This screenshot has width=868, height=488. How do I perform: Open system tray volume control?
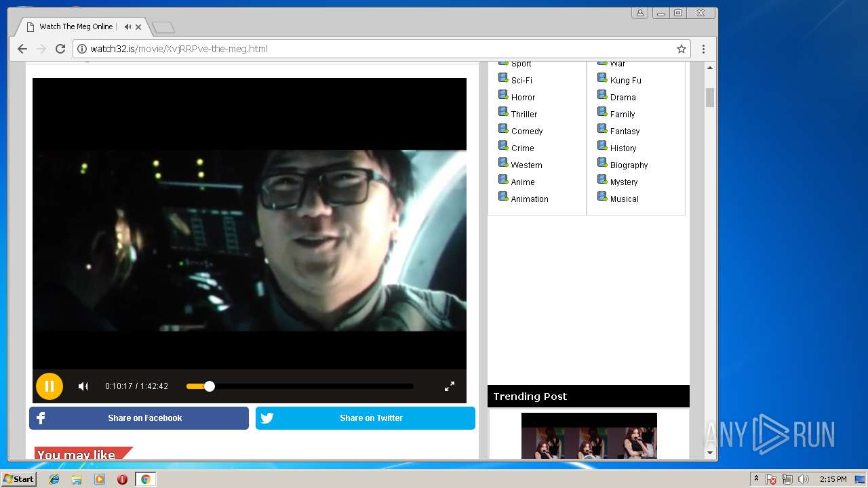[804, 479]
